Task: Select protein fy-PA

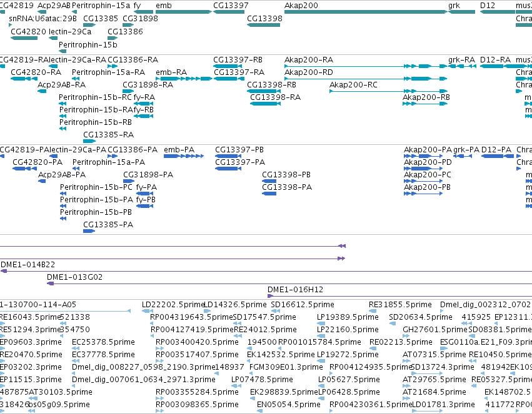Action: tap(146, 187)
